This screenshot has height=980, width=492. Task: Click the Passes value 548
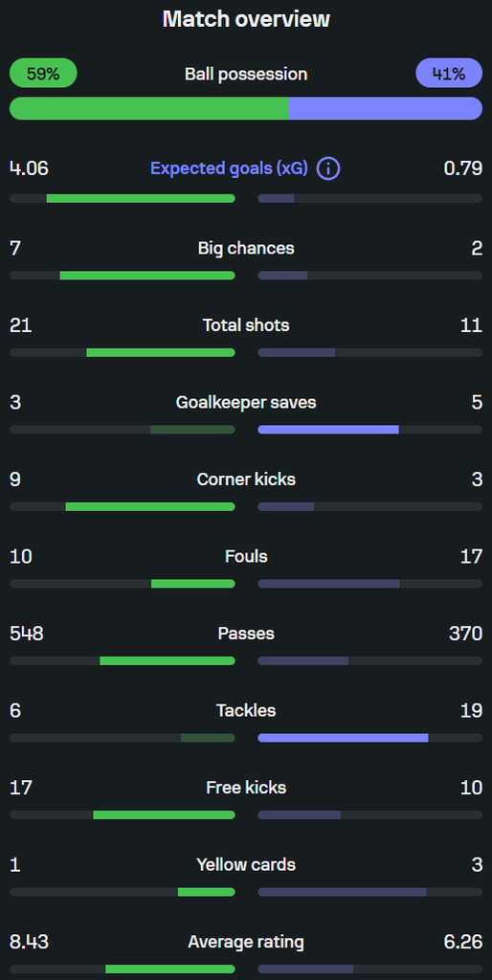coord(26,634)
